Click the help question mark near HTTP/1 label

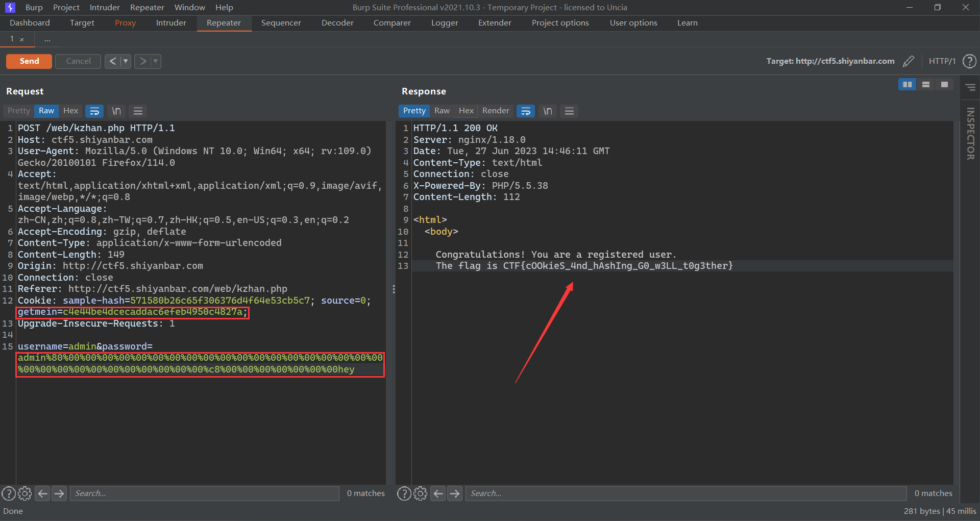(x=970, y=61)
